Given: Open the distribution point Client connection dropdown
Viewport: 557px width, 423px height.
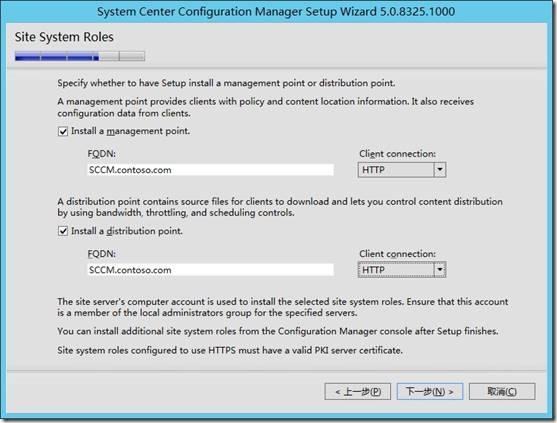Looking at the screenshot, I should click(x=402, y=270).
